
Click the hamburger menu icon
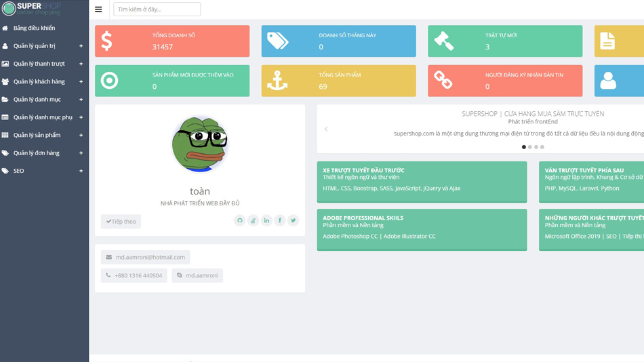pyautogui.click(x=98, y=9)
